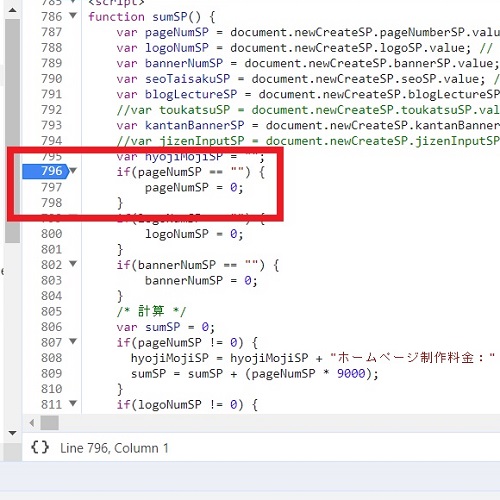The width and height of the screenshot is (500, 500).
Task: Click the vertical scrollbar thumb
Action: point(13,131)
